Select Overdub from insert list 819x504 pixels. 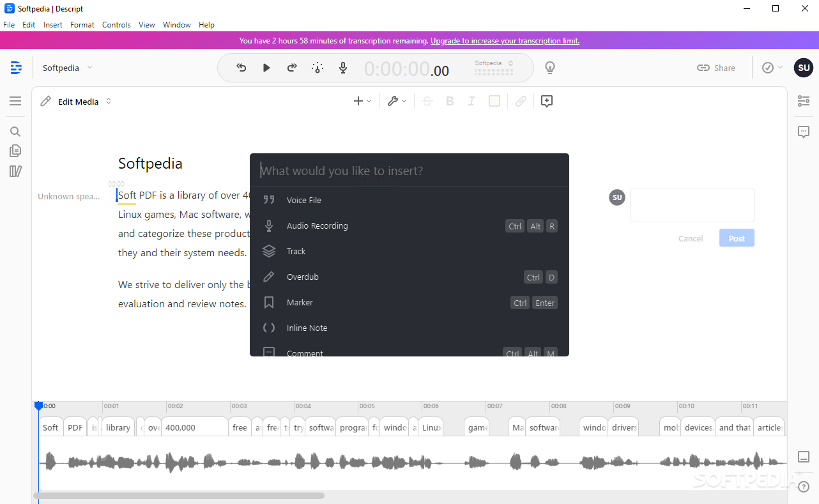pyautogui.click(x=409, y=277)
